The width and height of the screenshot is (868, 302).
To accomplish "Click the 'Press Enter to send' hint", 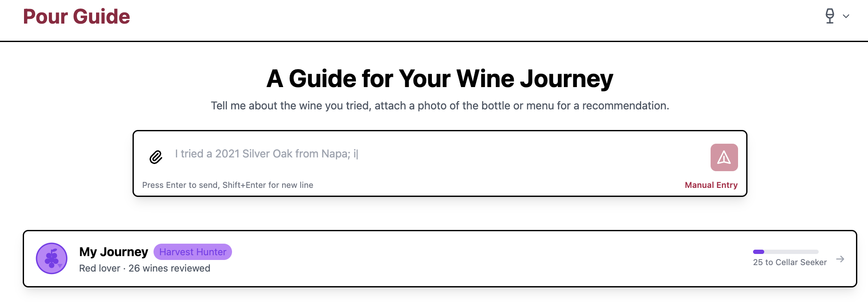I will click(x=228, y=185).
